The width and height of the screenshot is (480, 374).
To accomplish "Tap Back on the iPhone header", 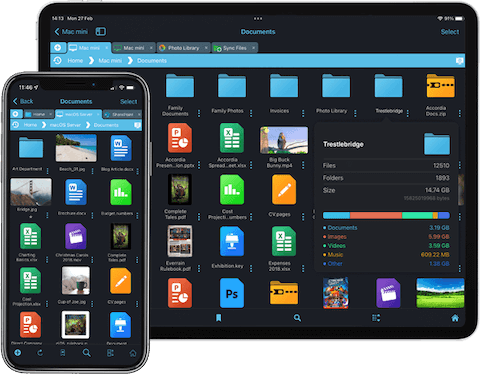I will (23, 101).
